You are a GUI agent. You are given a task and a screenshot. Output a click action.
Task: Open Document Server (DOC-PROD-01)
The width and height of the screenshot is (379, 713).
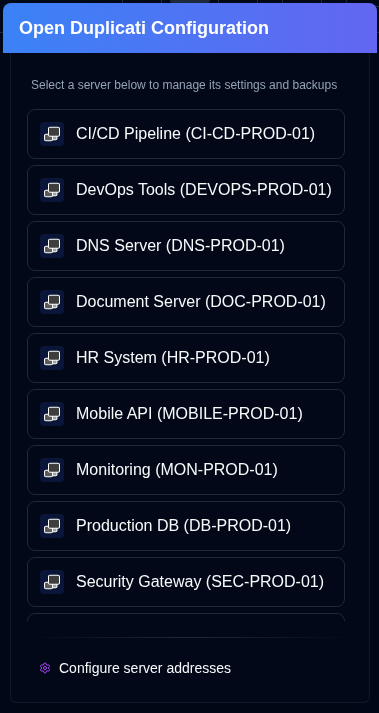tap(186, 301)
